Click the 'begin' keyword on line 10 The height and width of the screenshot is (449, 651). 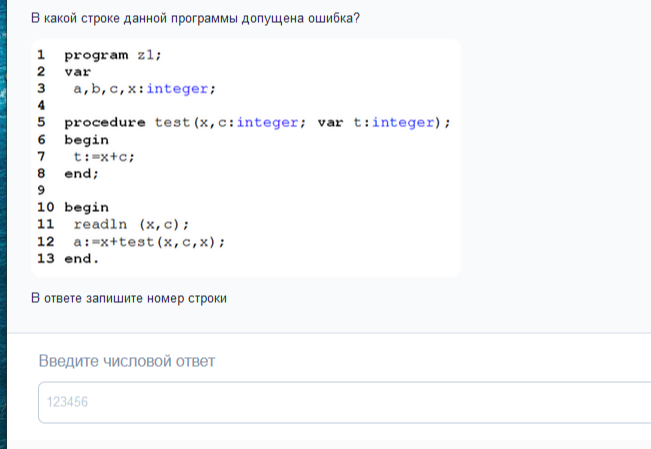(x=86, y=207)
